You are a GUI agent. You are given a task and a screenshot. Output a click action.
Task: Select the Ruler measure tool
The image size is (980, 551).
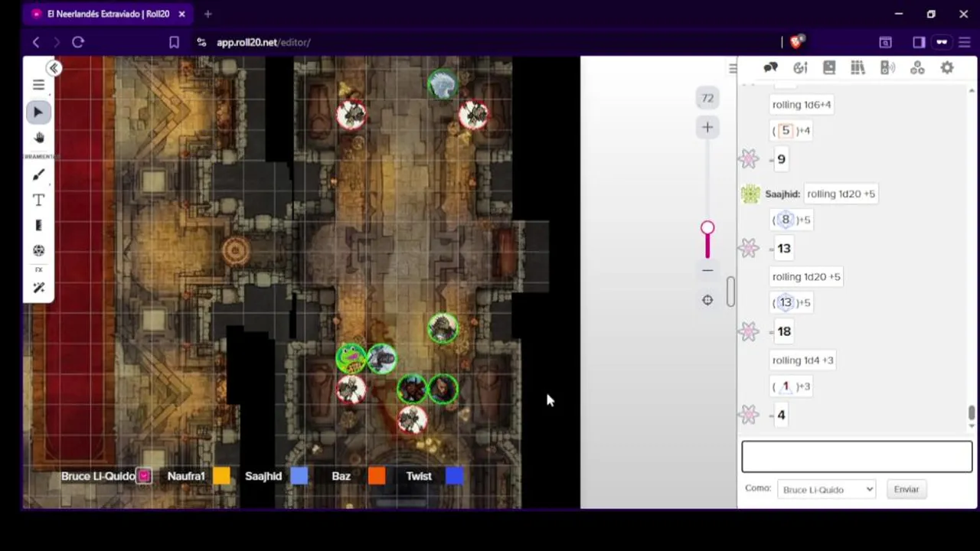pyautogui.click(x=38, y=225)
